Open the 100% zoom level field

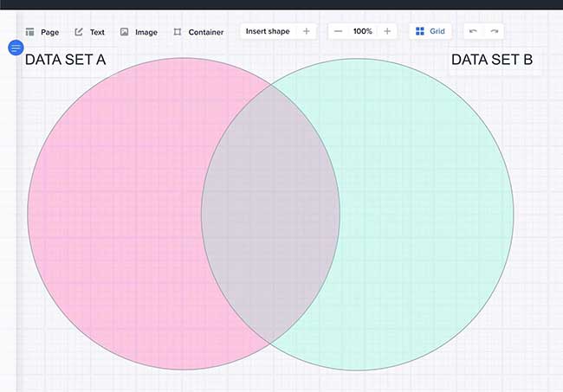(363, 31)
